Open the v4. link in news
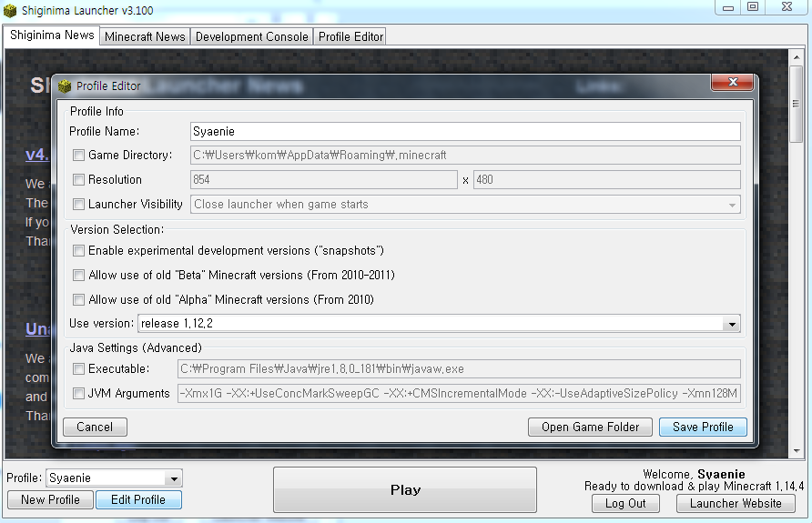The height and width of the screenshot is (523, 812). [37, 155]
